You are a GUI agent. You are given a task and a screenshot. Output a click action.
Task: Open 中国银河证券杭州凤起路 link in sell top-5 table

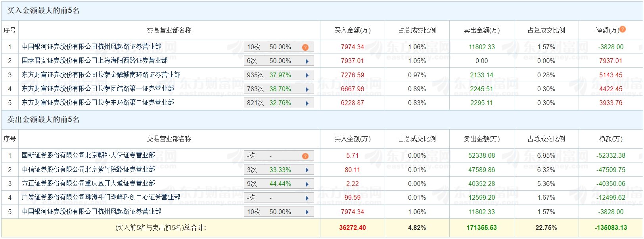(92, 212)
